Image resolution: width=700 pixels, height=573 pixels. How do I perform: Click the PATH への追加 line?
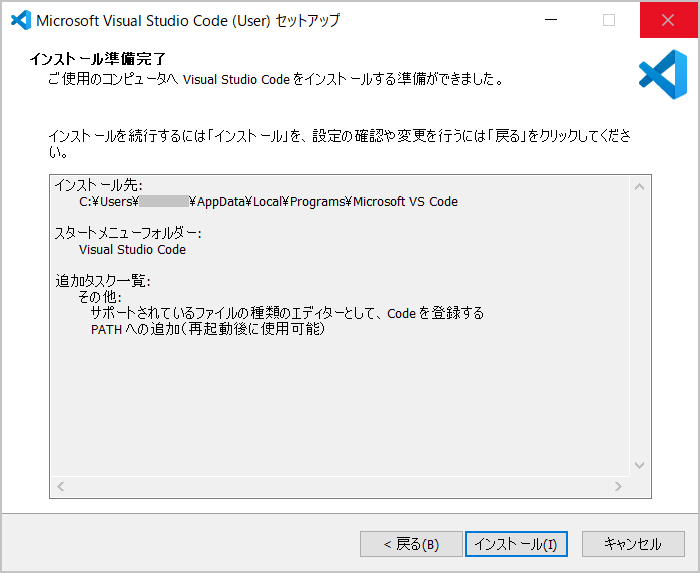click(x=208, y=329)
